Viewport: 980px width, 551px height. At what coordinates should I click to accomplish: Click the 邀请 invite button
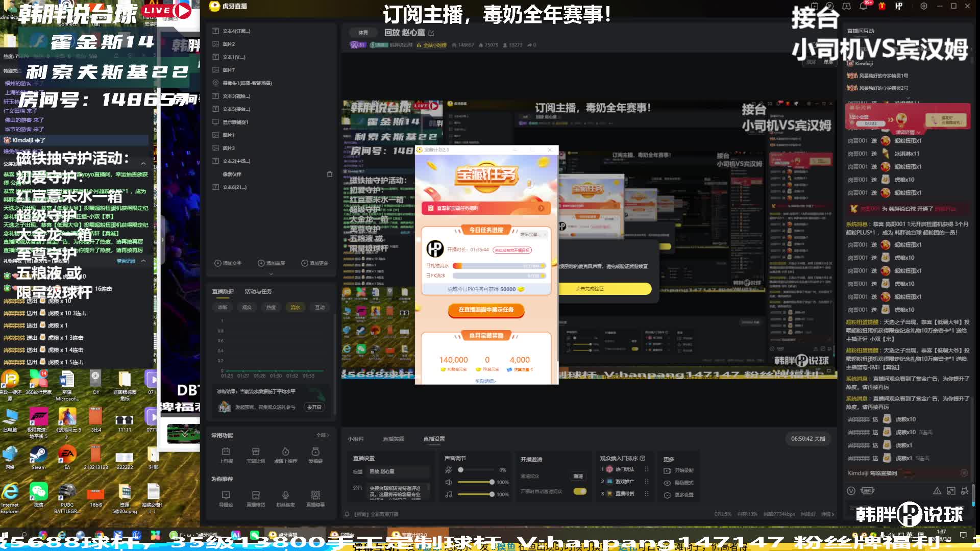(578, 476)
